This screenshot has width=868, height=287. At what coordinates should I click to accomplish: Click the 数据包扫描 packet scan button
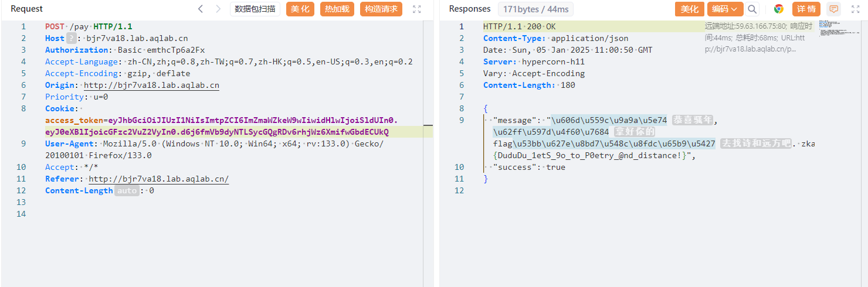click(255, 9)
